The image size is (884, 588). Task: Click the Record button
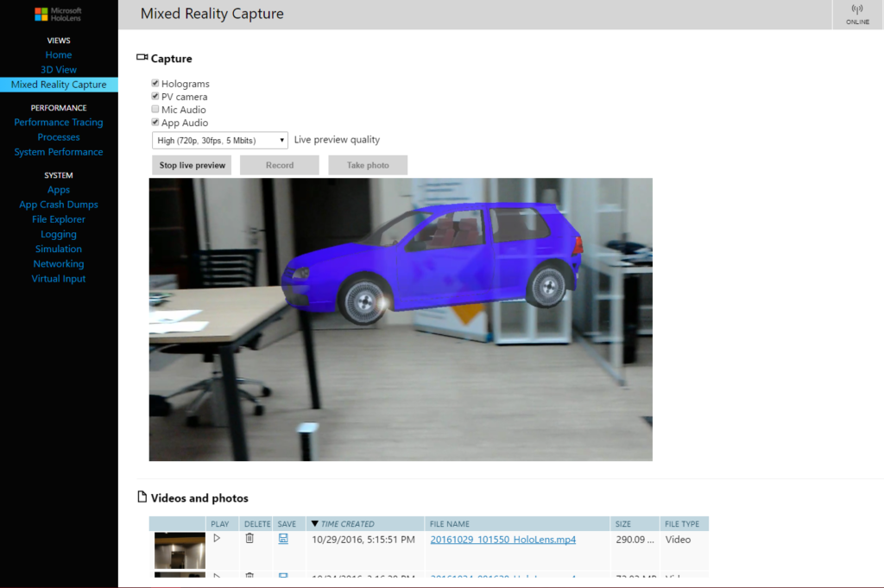[280, 165]
